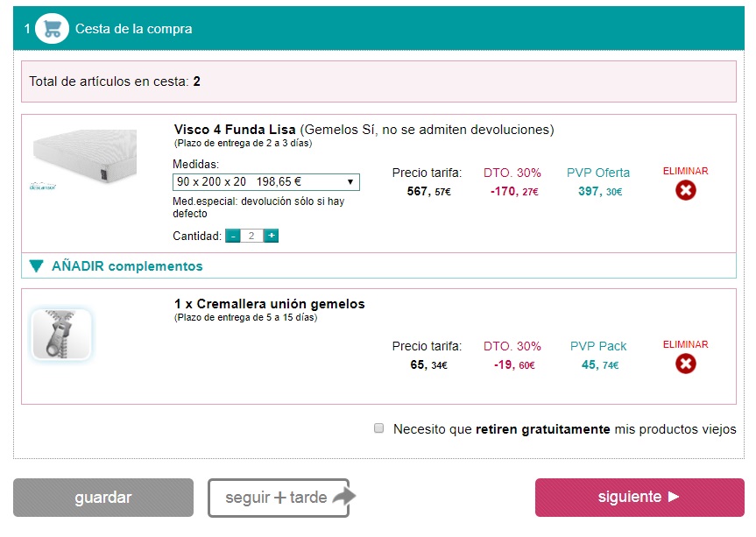756x537 pixels.
Task: Click the zipper product icon
Action: pos(60,335)
